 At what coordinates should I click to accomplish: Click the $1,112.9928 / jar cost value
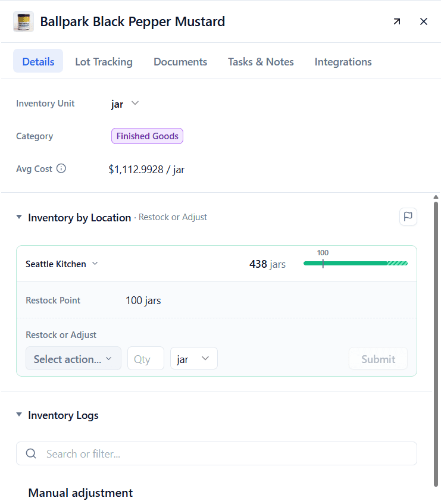click(146, 170)
